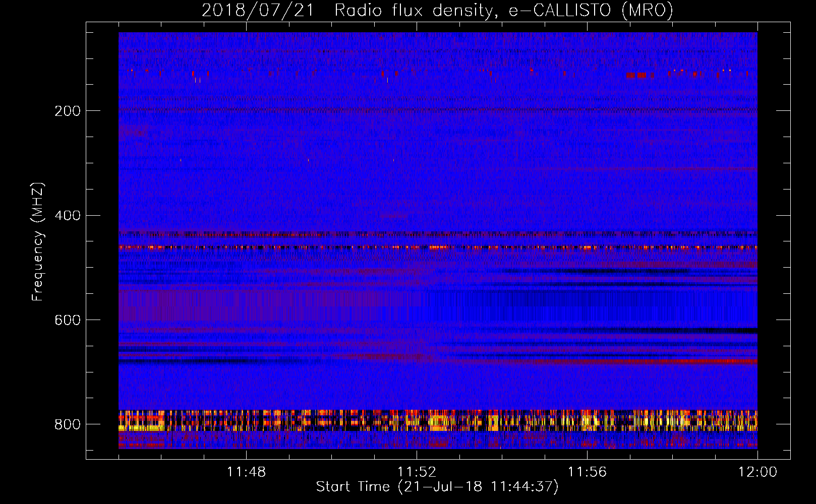
Task: Click the 600 frequency tick label
Action: 68,321
